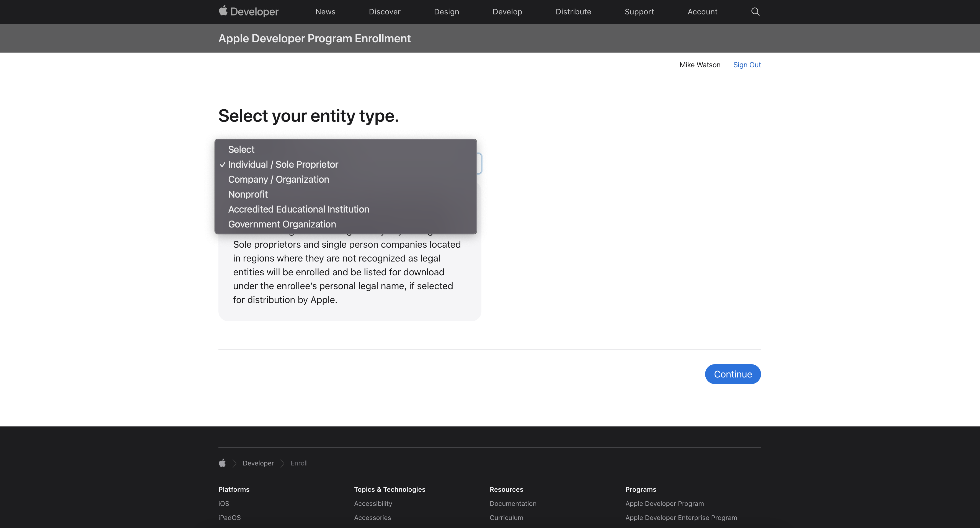
Task: Click the Apple Developer Program Enrollment title
Action: pos(314,38)
